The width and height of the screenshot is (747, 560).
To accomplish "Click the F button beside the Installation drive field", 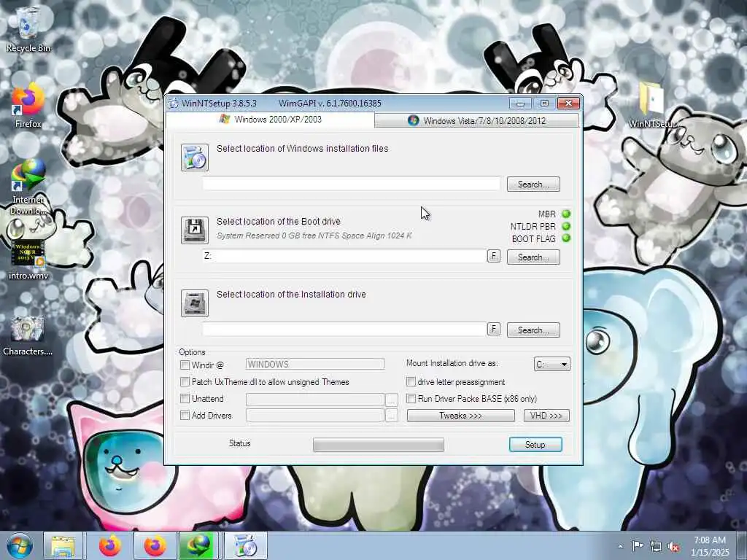I will [x=494, y=329].
